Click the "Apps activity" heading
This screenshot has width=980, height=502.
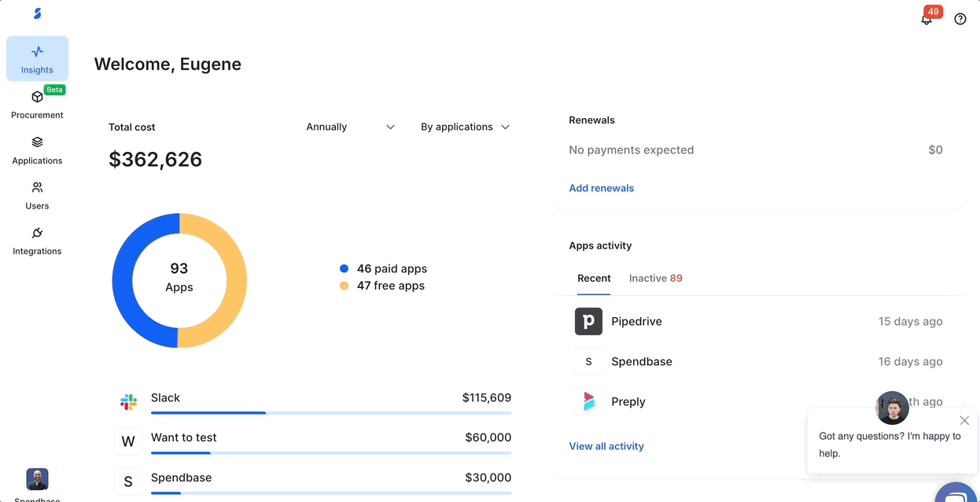(600, 245)
